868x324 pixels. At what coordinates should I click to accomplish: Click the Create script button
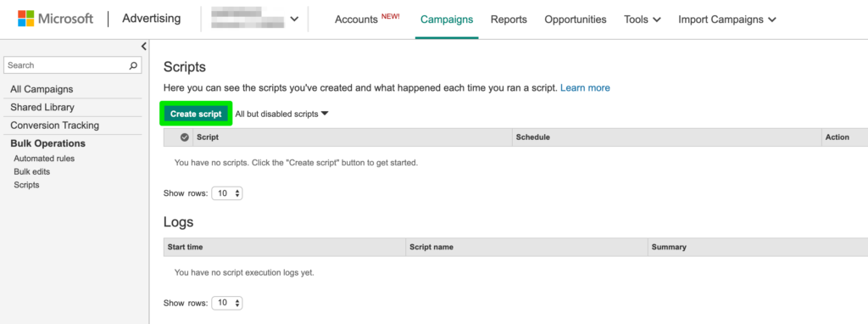[x=196, y=115]
